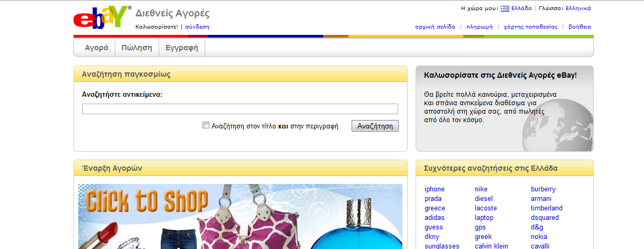Click the Αναζήτηση search button
Viewport: 644px width, 249px height.
pyautogui.click(x=375, y=126)
